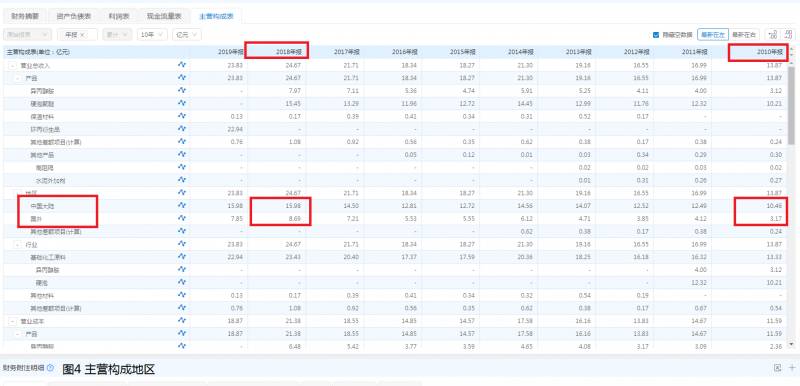
Task: Select 最新在右 ordering option
Action: [744, 35]
